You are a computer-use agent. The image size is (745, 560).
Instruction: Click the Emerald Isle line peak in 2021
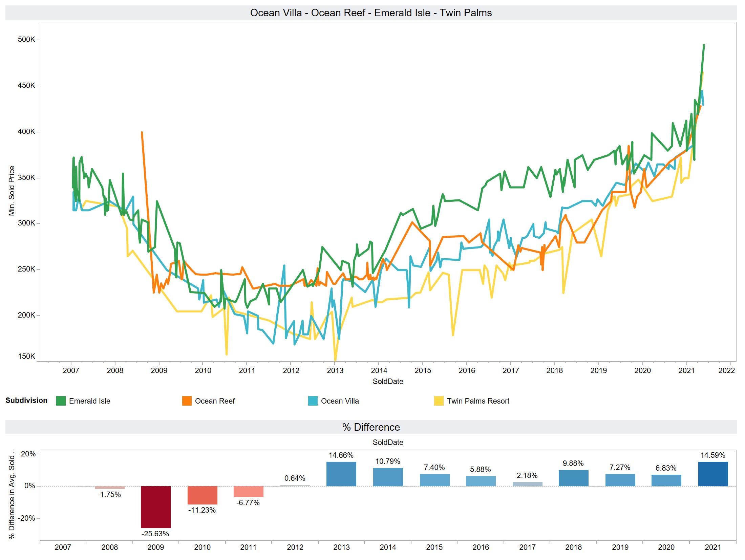pyautogui.click(x=704, y=45)
